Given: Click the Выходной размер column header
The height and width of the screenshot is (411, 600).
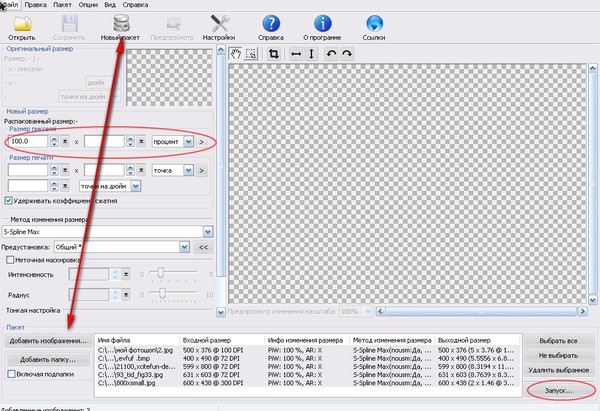Looking at the screenshot, I should (x=478, y=340).
